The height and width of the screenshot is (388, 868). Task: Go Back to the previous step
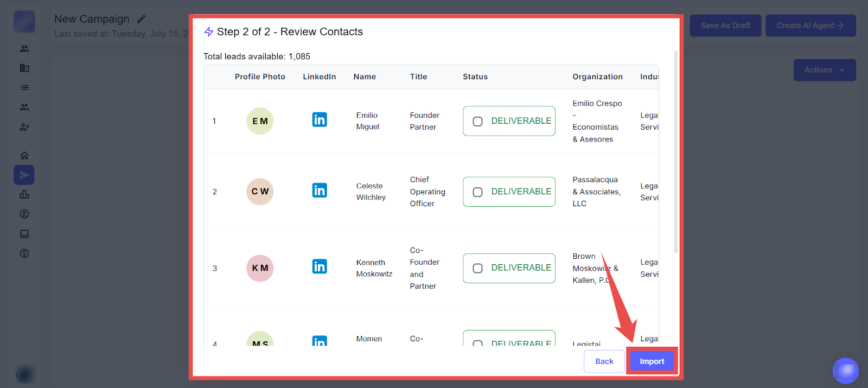point(604,361)
